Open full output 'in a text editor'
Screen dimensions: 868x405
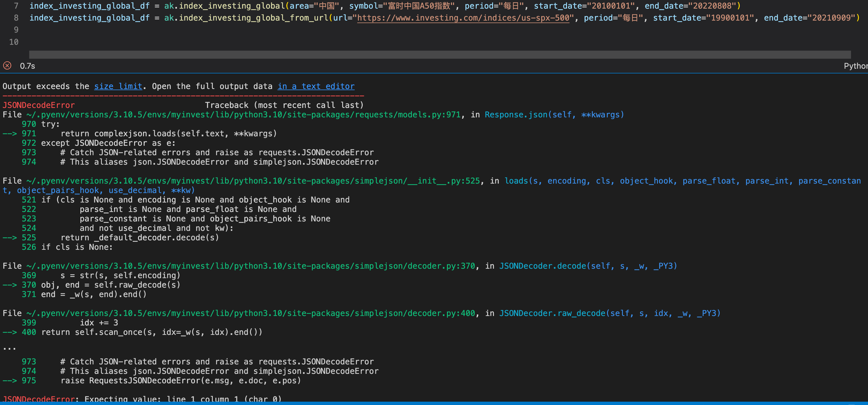316,86
